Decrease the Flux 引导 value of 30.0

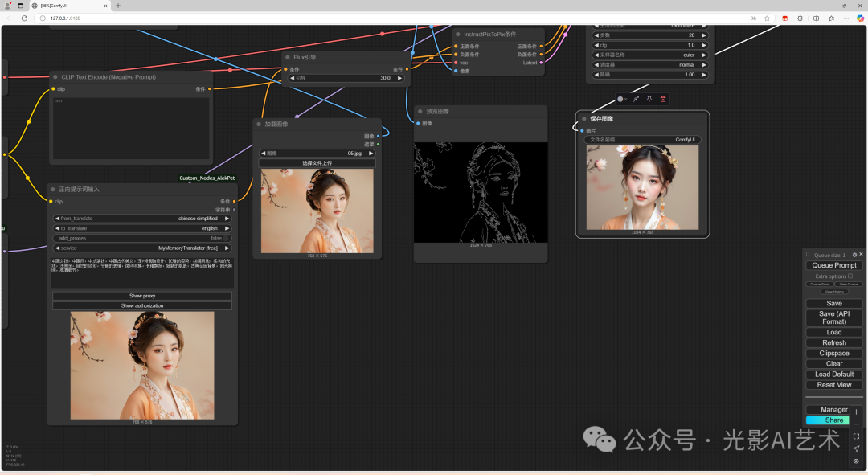[x=293, y=78]
